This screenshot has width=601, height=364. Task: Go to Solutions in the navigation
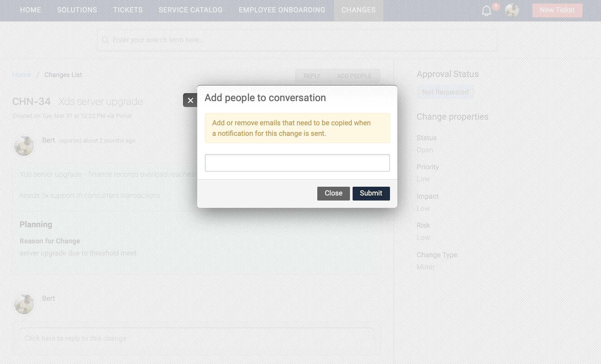[77, 10]
